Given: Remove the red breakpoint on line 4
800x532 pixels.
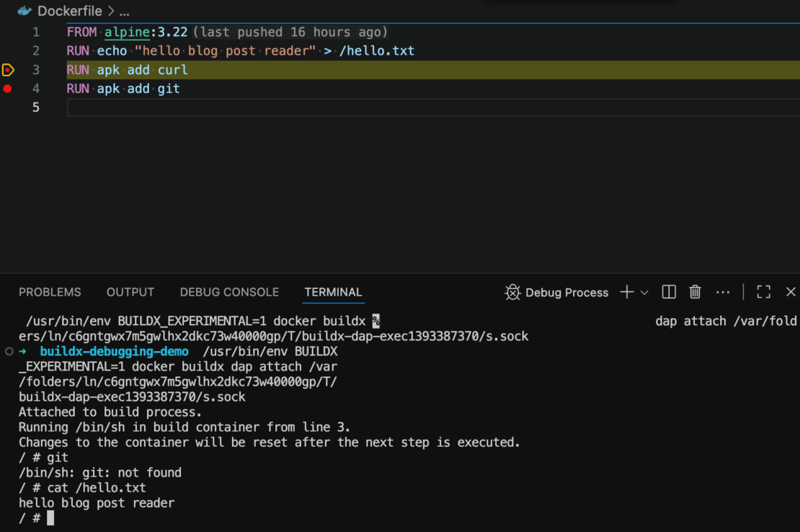Looking at the screenshot, I should (x=7, y=88).
